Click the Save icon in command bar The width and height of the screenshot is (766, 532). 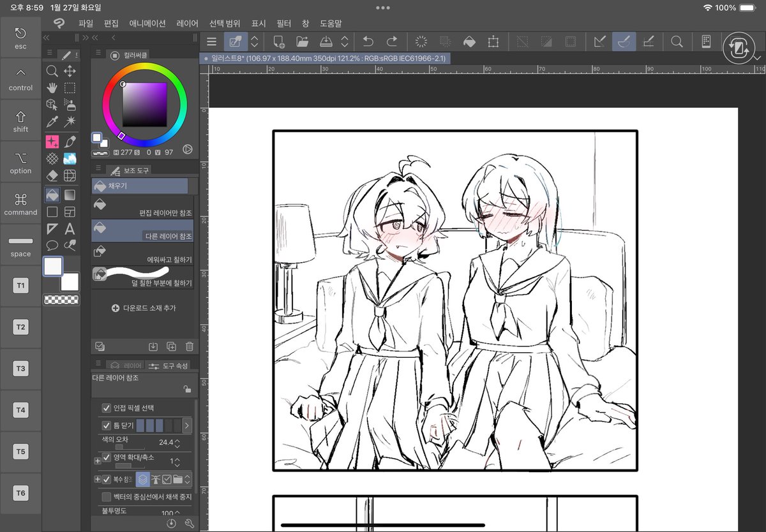(326, 41)
